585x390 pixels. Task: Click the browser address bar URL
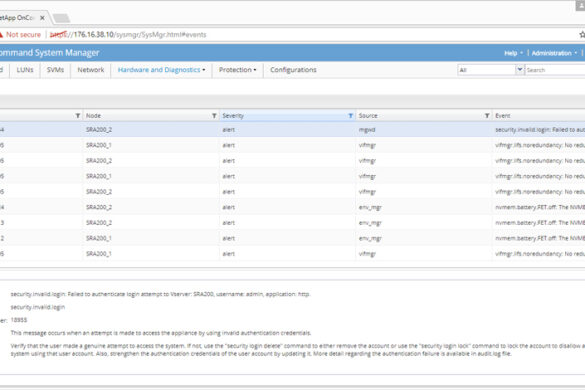(x=128, y=34)
